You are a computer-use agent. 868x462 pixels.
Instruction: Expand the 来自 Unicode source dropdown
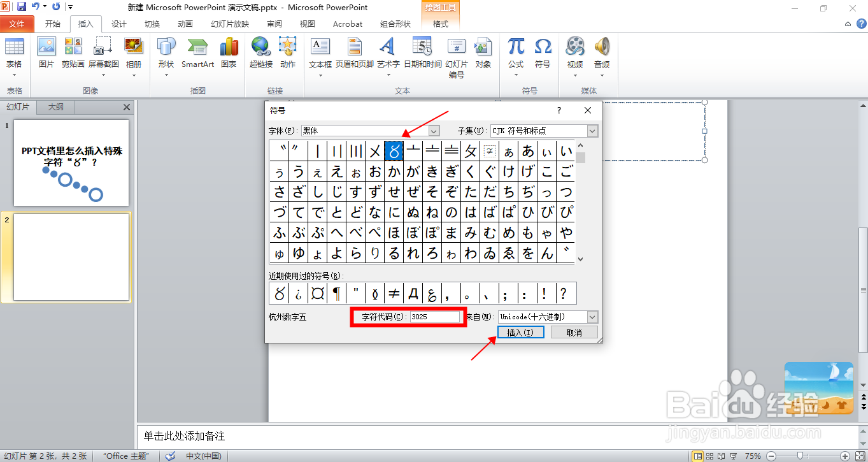pyautogui.click(x=593, y=317)
